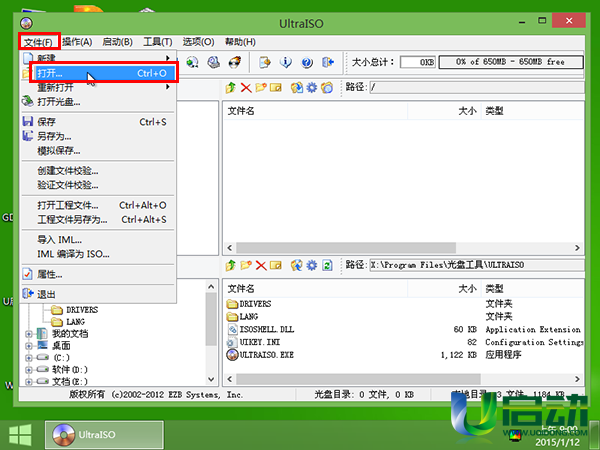
Task: Open the 帮助(H) menu
Action: point(240,42)
